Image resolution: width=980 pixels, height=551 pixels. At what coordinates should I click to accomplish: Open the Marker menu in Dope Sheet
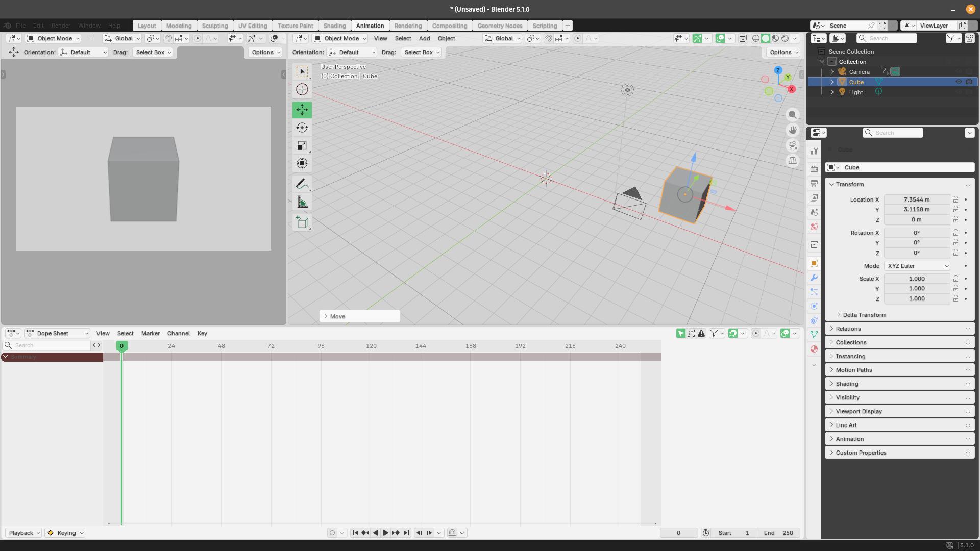150,333
